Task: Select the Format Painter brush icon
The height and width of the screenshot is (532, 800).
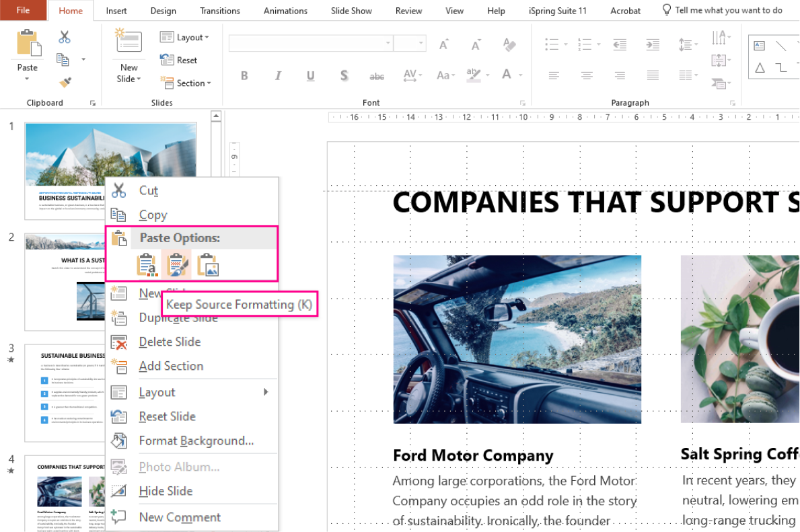Action: coord(65,81)
